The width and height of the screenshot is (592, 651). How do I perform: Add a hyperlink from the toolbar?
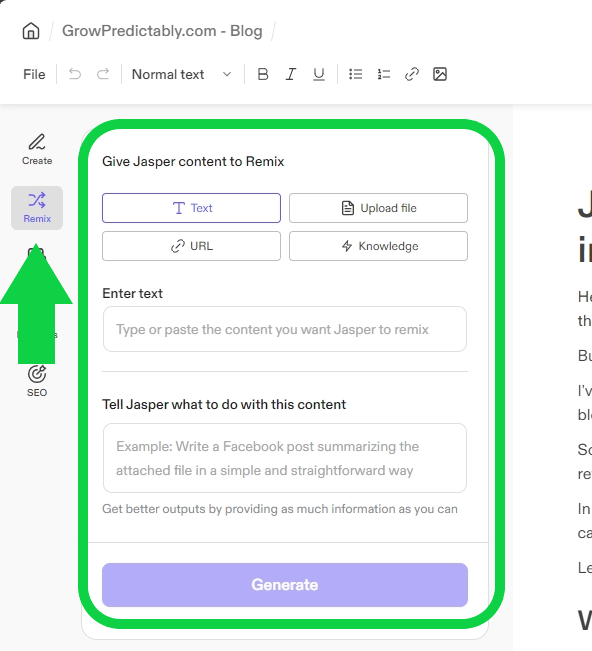[411, 74]
